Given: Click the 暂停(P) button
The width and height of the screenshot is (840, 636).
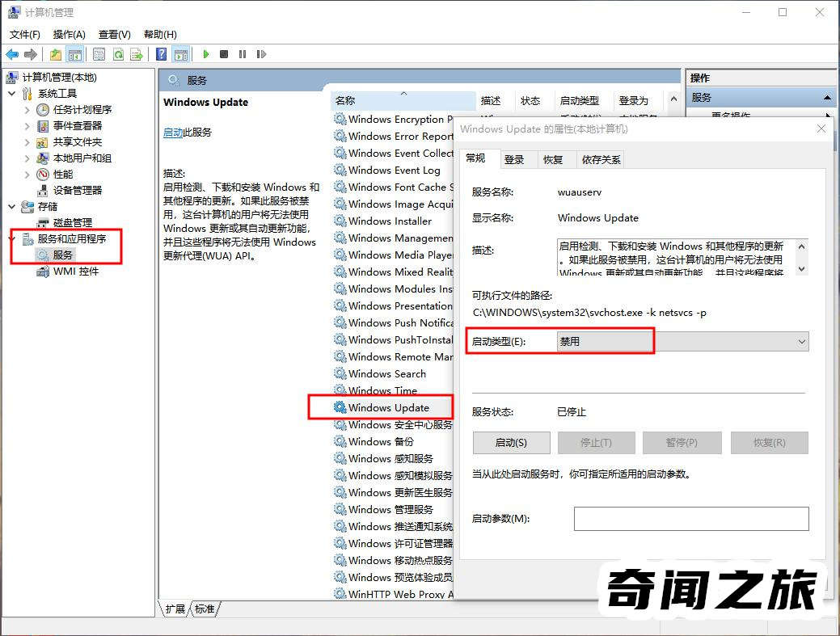Looking at the screenshot, I should [682, 443].
